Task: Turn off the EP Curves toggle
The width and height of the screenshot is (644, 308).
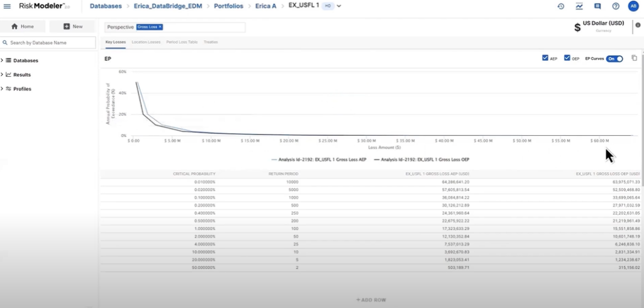Action: (x=614, y=58)
